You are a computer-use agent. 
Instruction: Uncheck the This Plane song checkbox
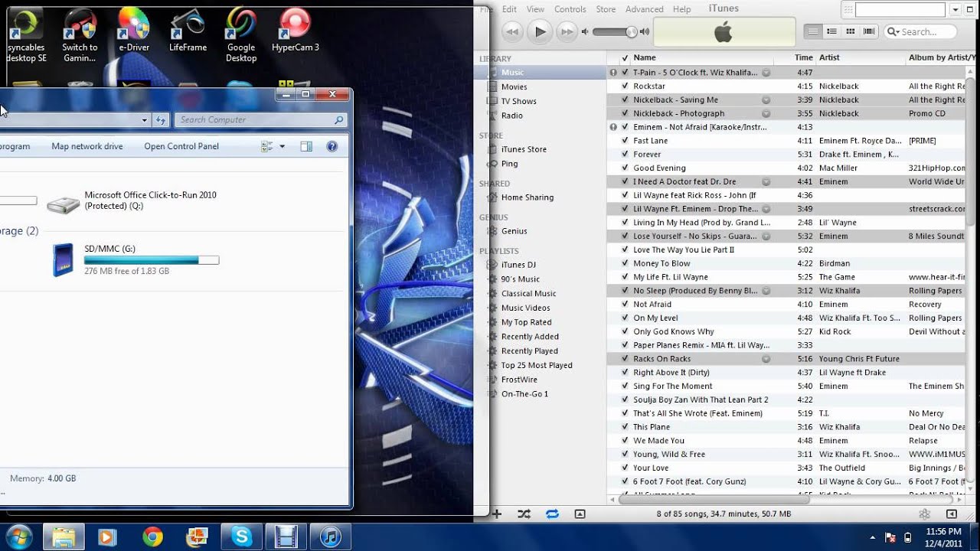tap(625, 427)
